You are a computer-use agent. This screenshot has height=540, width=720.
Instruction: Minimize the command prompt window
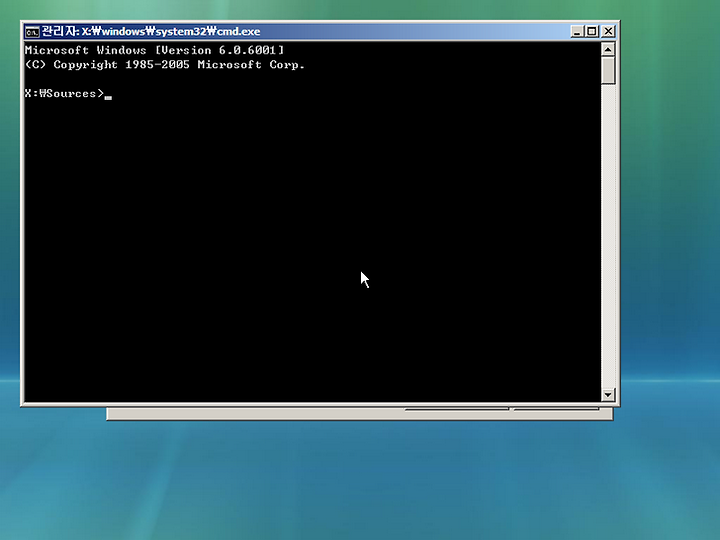click(x=577, y=31)
